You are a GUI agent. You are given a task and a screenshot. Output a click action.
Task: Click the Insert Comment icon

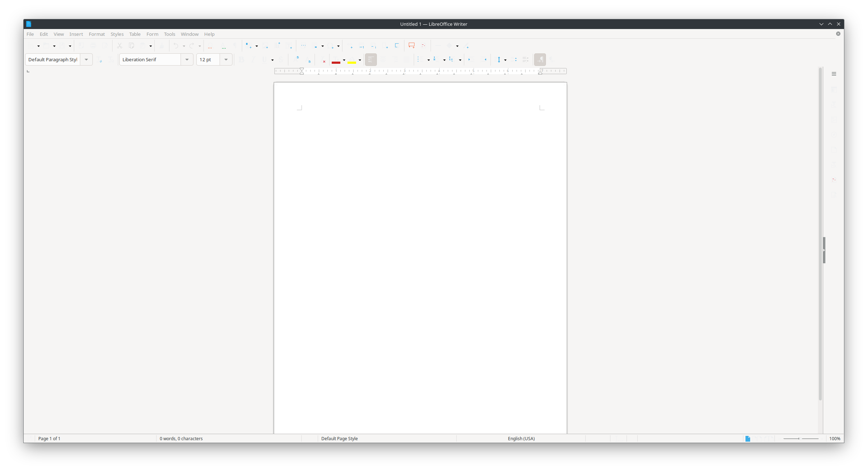click(x=411, y=45)
